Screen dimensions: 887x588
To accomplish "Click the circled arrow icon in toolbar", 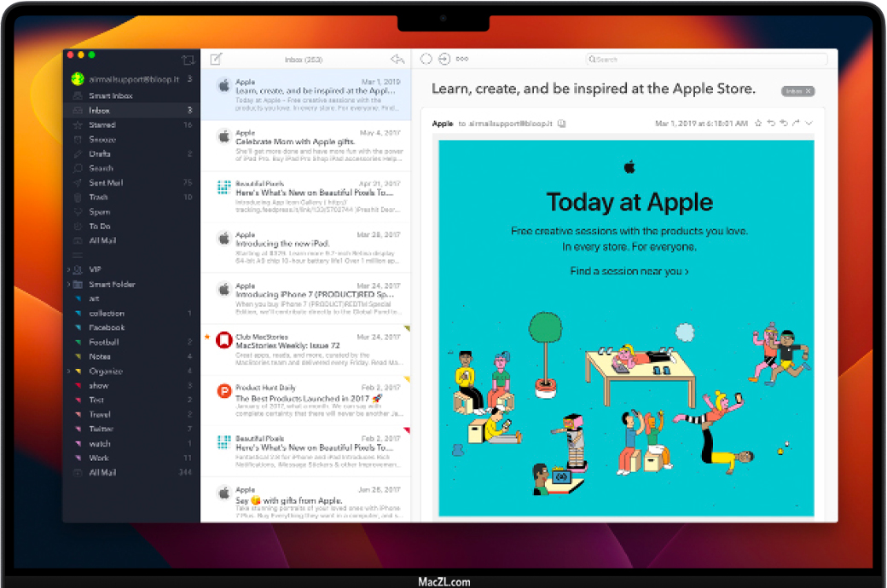I will (444, 59).
